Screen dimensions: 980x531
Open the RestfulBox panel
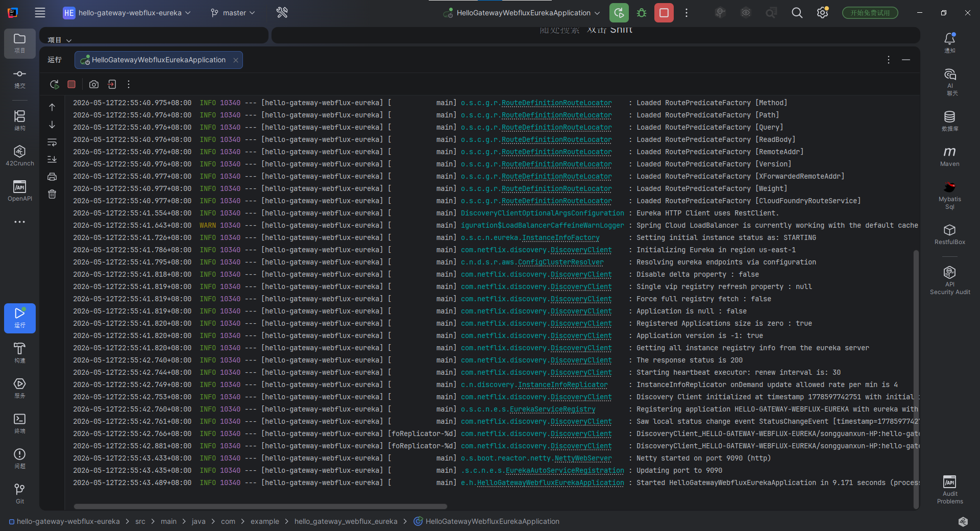(950, 234)
